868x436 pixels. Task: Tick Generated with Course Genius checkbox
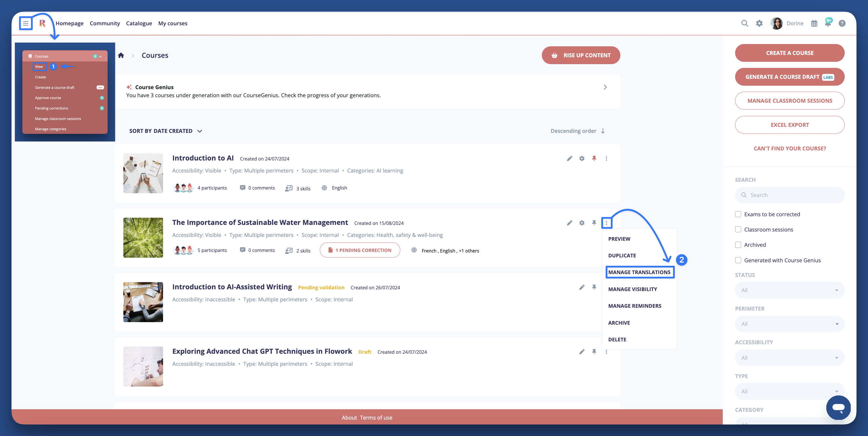[738, 260]
